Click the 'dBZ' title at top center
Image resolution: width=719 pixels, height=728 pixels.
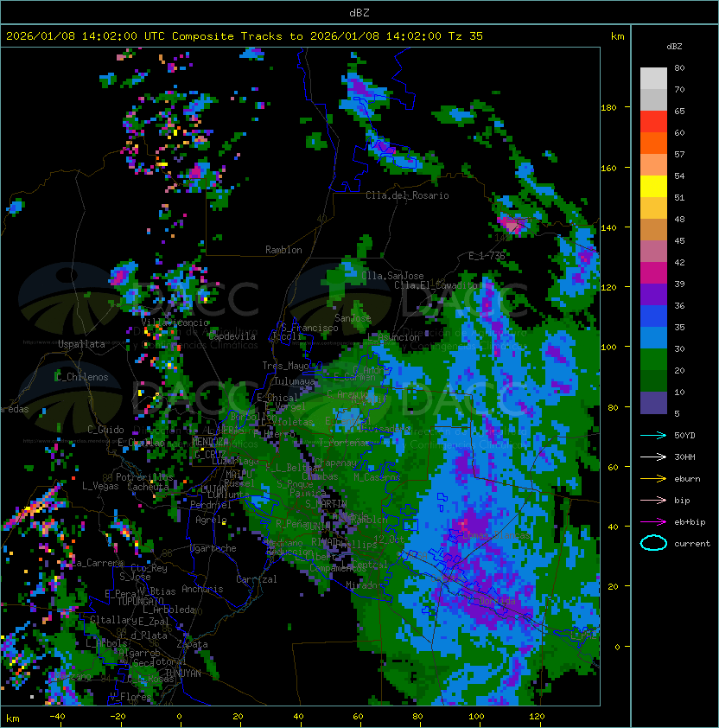[359, 12]
